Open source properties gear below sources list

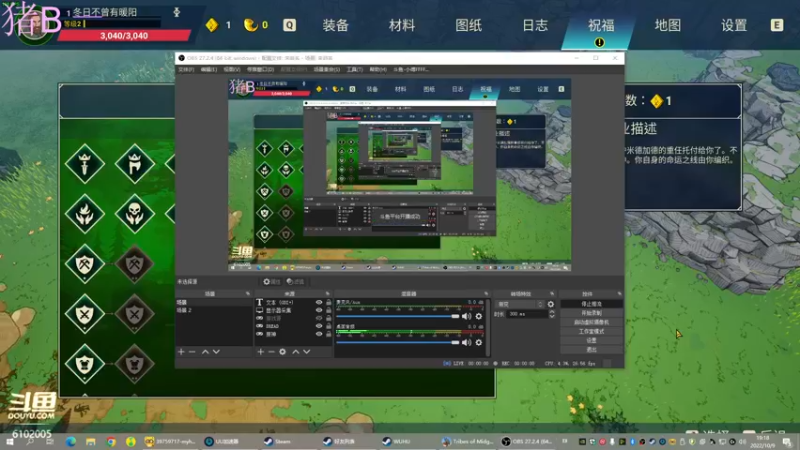(x=282, y=352)
